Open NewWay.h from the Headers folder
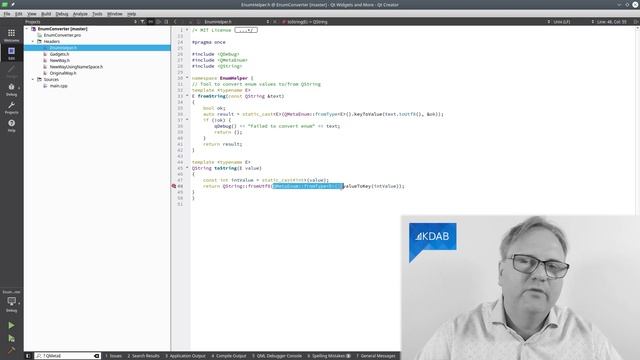640x360 pixels. point(60,60)
